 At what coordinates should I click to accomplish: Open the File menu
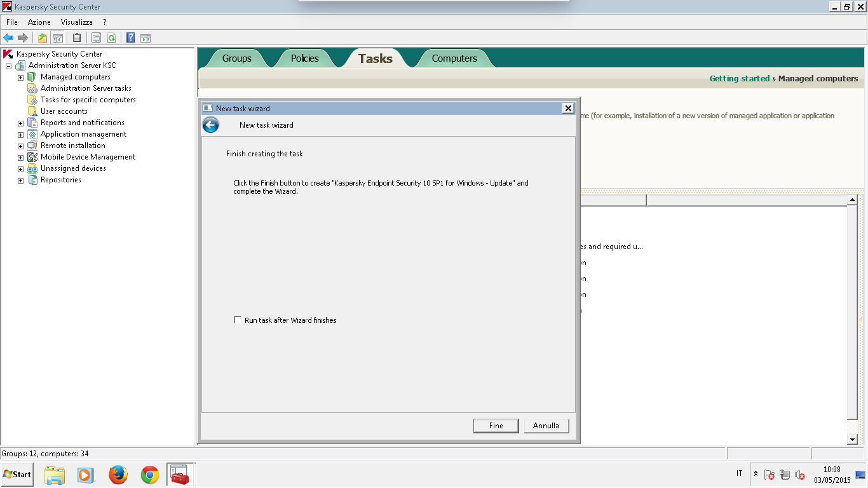click(x=12, y=22)
